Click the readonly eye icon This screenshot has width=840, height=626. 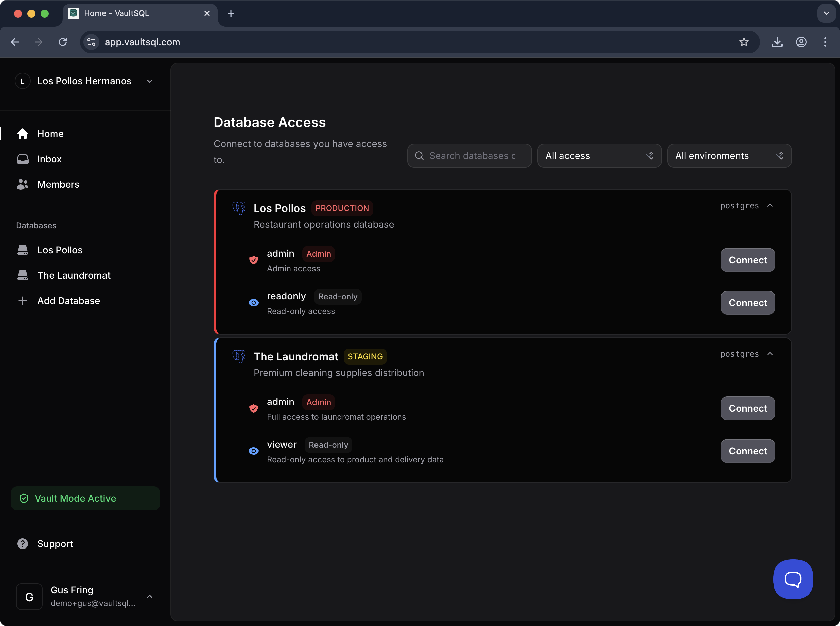(x=254, y=303)
